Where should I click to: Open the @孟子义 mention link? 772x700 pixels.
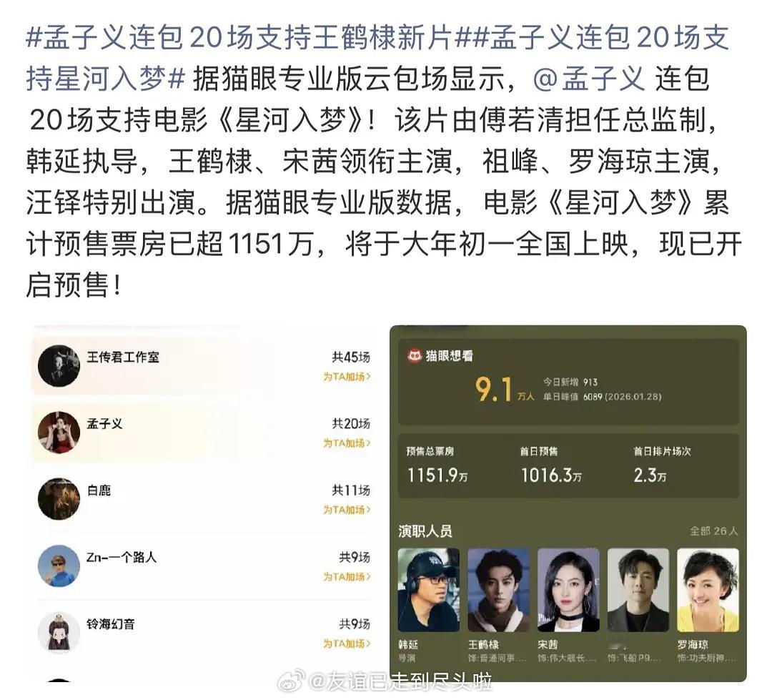point(588,79)
